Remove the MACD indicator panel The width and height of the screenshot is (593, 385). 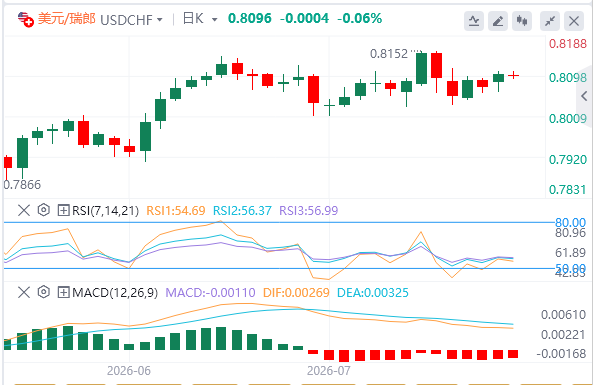tap(24, 292)
